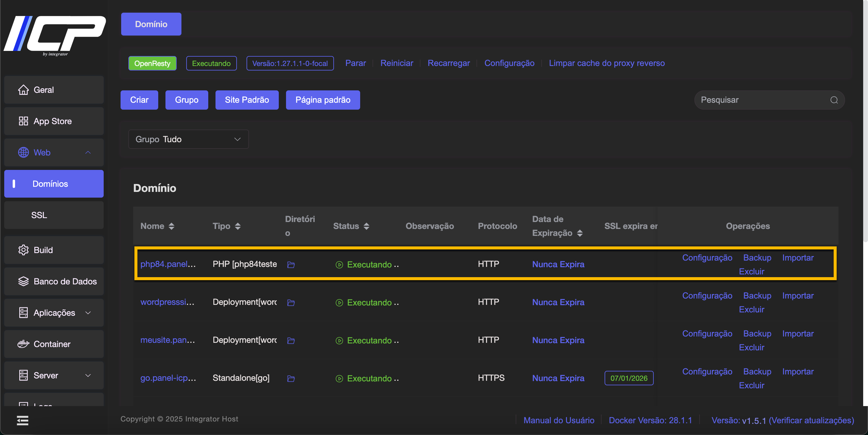The image size is (868, 435).
Task: Open SSL submenu item
Action: 39,215
